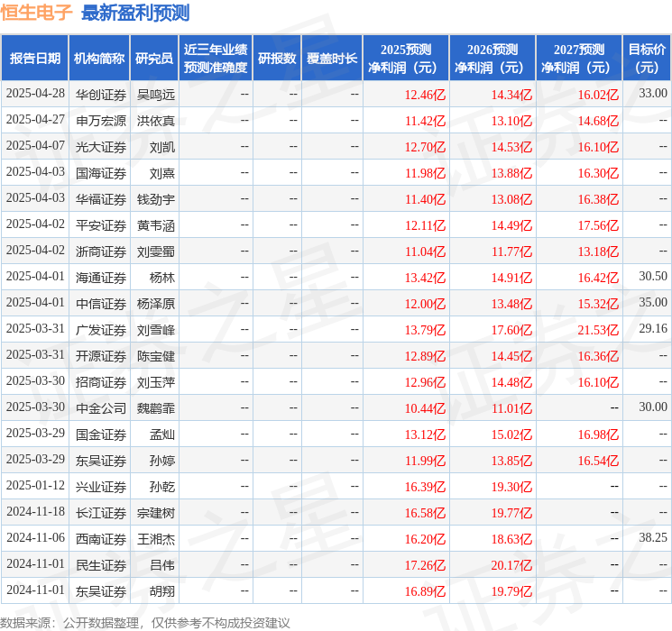Image resolution: width=672 pixels, height=631 pixels.
Task: Select the 招商证券 institution cell
Action: pos(101,382)
